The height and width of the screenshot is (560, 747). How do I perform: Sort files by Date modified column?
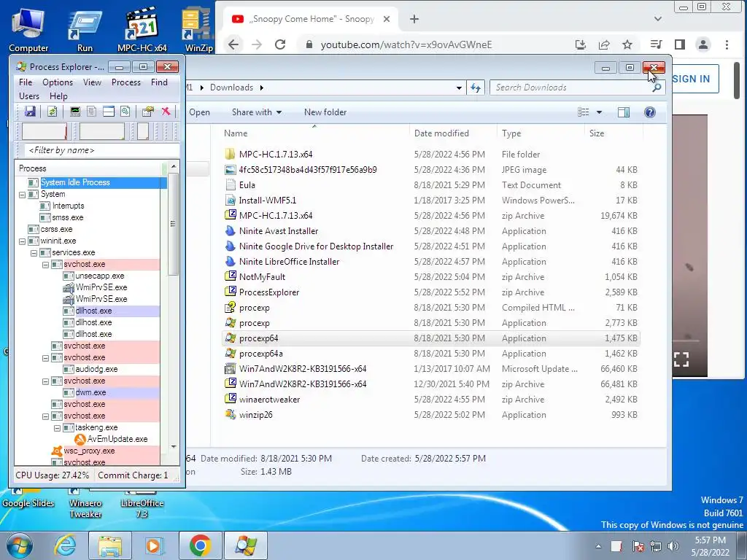[441, 133]
